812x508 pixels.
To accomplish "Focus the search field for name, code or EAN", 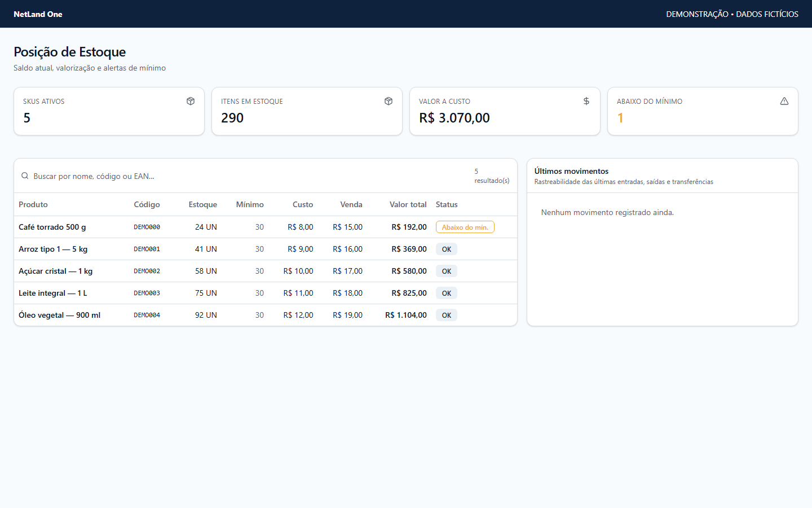I will tap(250, 176).
